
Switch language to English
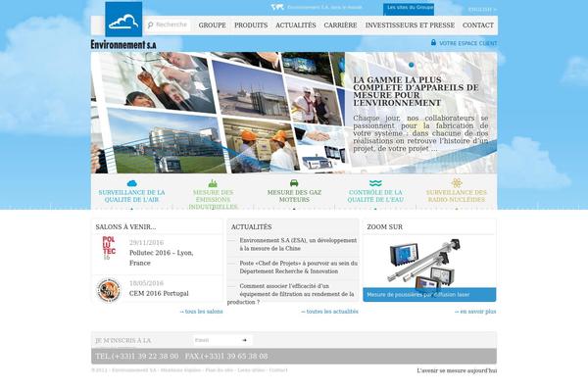[482, 9]
